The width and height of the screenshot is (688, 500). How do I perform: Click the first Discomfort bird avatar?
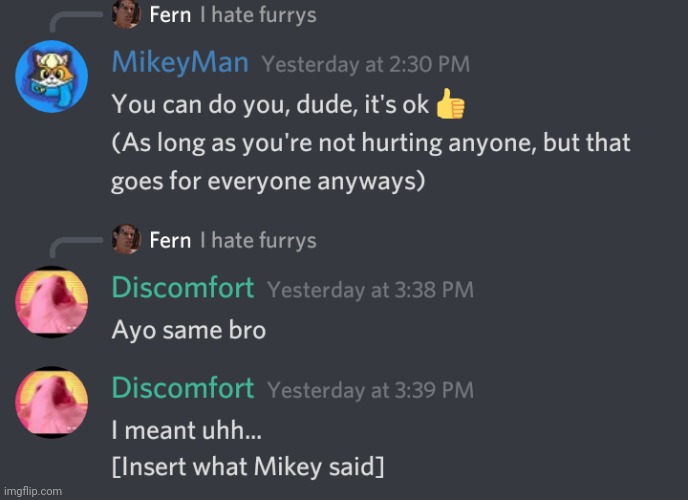point(51,302)
